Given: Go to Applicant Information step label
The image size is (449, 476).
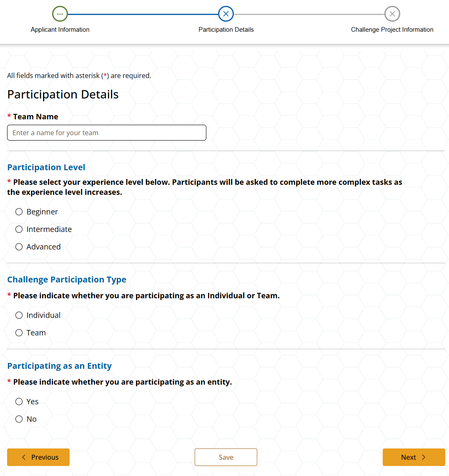Looking at the screenshot, I should 60,30.
